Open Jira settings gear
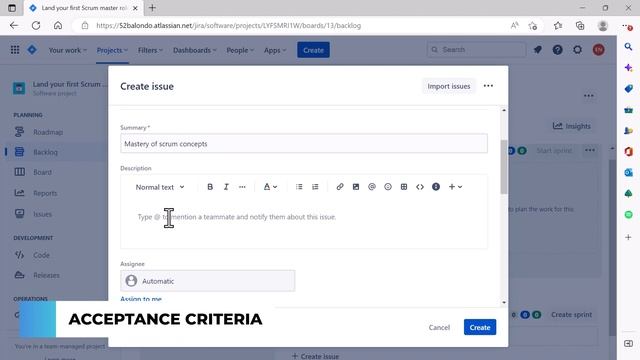Viewport: 640px width, 360px height. (577, 50)
